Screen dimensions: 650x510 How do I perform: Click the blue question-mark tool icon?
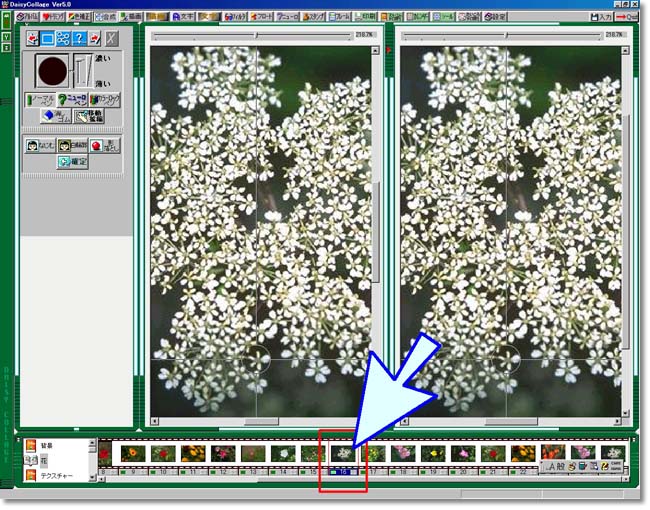point(79,39)
